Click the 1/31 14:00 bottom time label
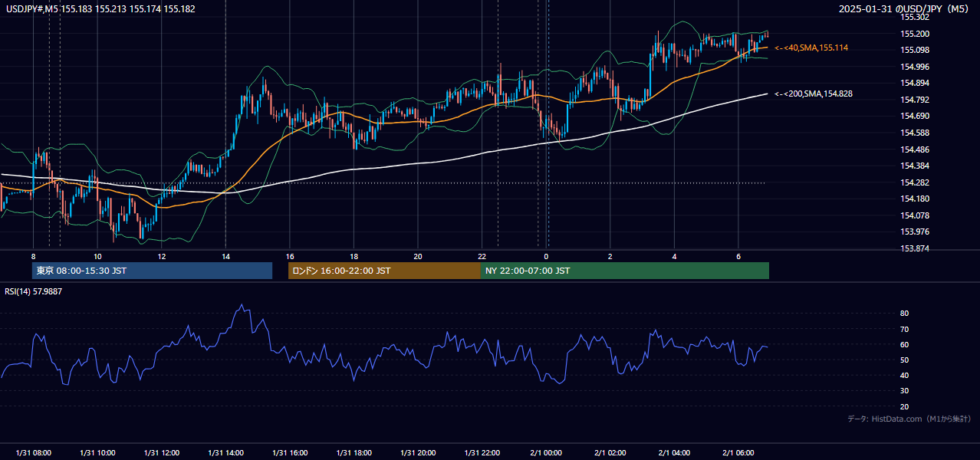The height and width of the screenshot is (460, 980). [225, 453]
